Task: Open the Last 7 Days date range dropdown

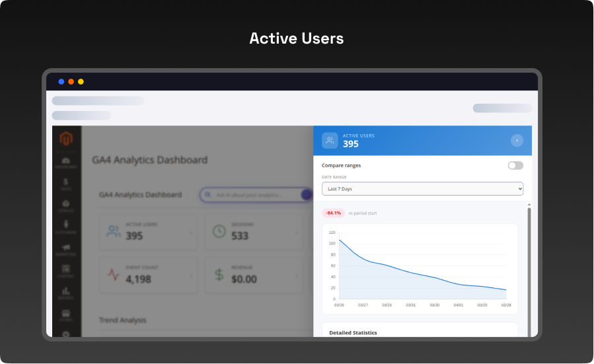Action: 422,189
